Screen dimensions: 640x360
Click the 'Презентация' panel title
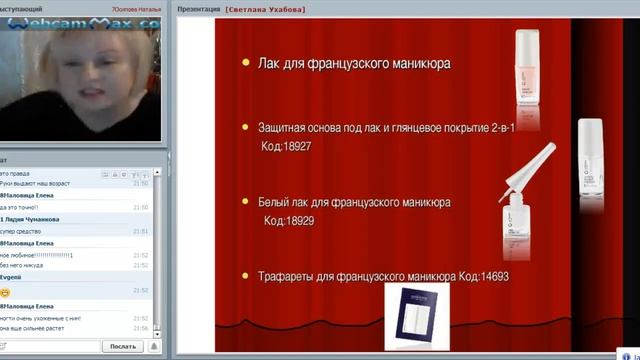(198, 9)
